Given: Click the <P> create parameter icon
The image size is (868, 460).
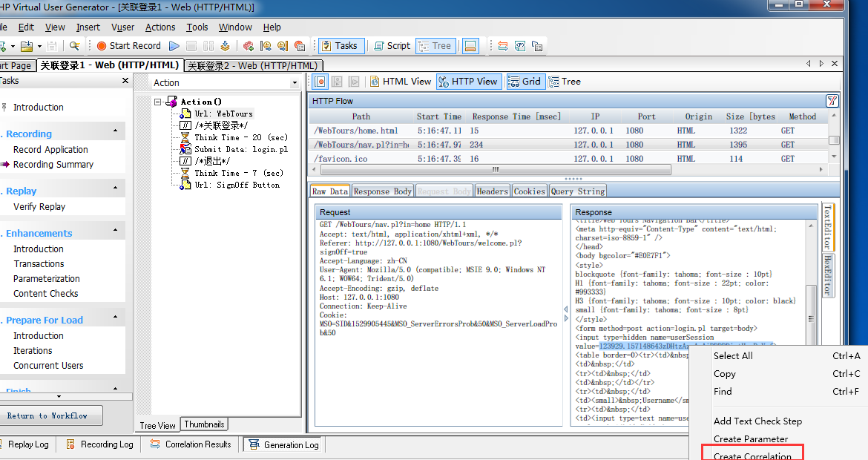Looking at the screenshot, I should click(x=520, y=46).
